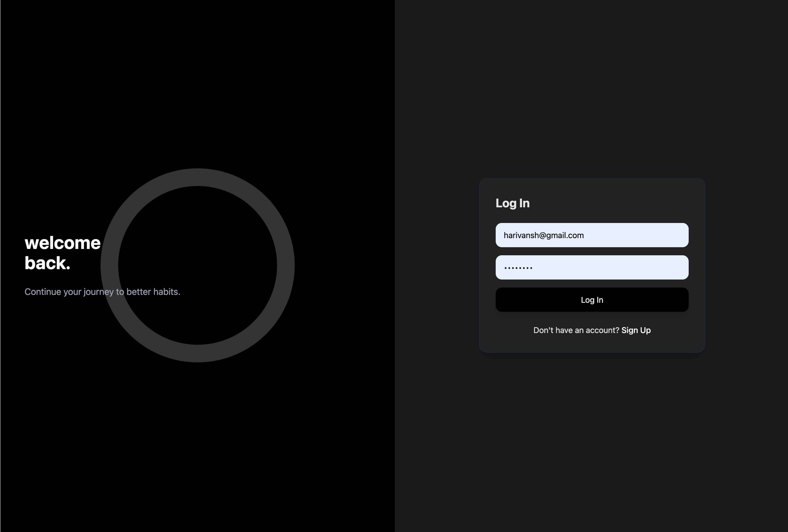Click the email field containing harivansh@gmail.com
The width and height of the screenshot is (788, 532).
[592, 235]
